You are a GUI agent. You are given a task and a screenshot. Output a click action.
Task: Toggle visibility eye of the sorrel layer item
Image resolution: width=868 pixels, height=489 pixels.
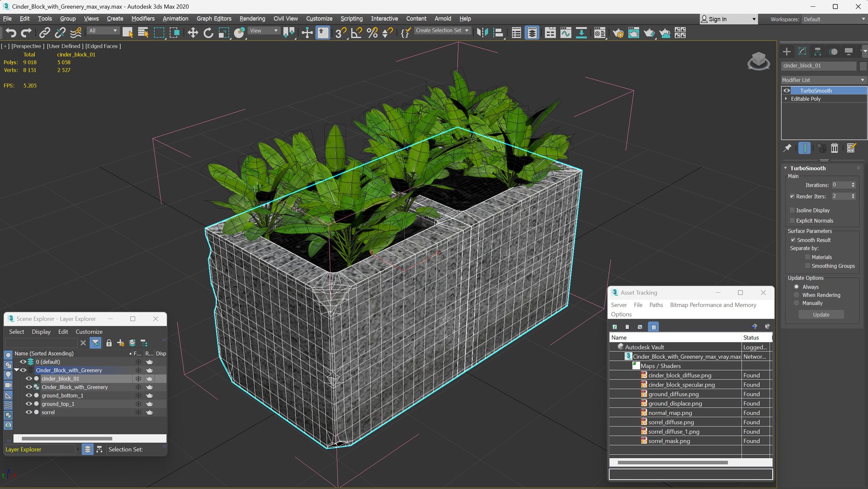tap(29, 412)
